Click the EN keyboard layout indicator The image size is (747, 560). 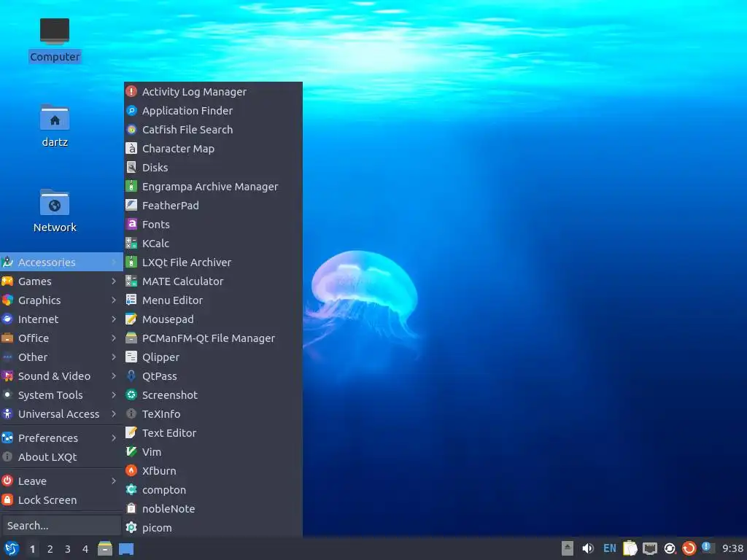(x=609, y=548)
